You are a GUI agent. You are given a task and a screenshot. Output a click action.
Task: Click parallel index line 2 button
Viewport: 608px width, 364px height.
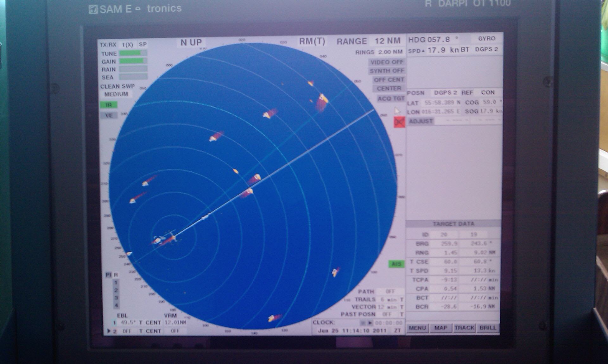pos(116,290)
